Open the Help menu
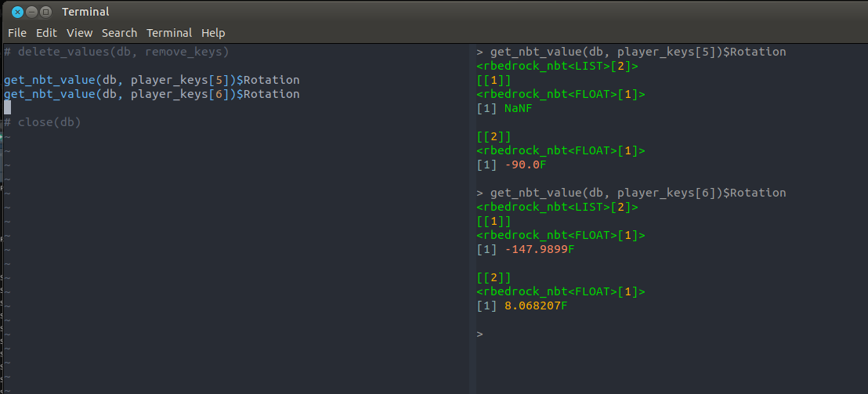868x394 pixels. pyautogui.click(x=213, y=33)
